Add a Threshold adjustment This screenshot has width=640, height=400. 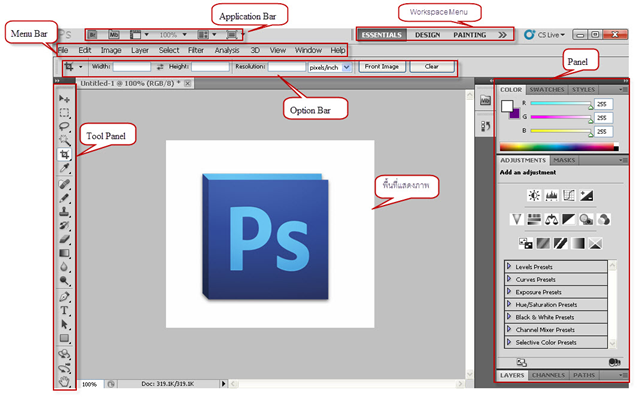pos(560,244)
